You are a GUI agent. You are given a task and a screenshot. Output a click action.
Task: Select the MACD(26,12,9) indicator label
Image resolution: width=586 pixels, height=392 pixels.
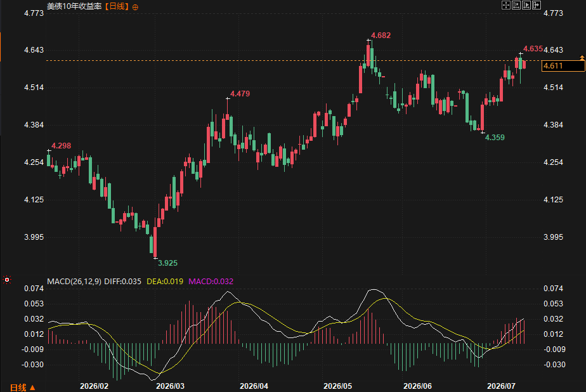point(74,282)
